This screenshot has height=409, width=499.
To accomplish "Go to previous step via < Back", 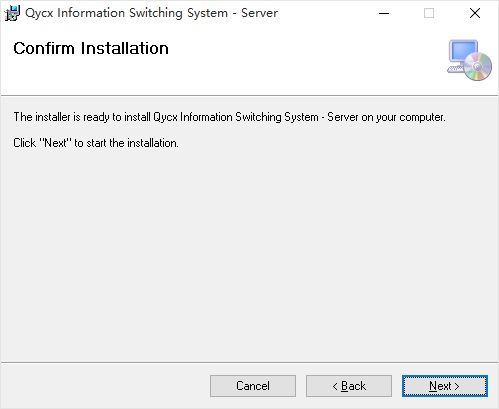I will (x=349, y=386).
